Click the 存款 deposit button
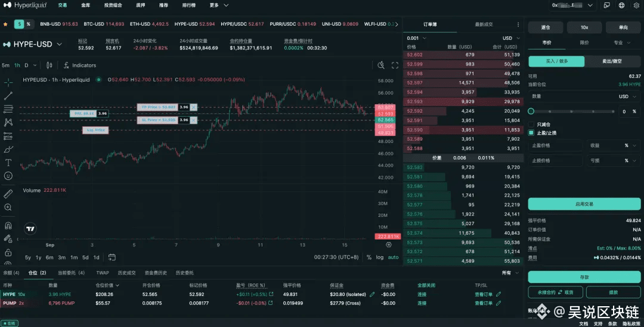The width and height of the screenshot is (644, 327). pos(584,277)
